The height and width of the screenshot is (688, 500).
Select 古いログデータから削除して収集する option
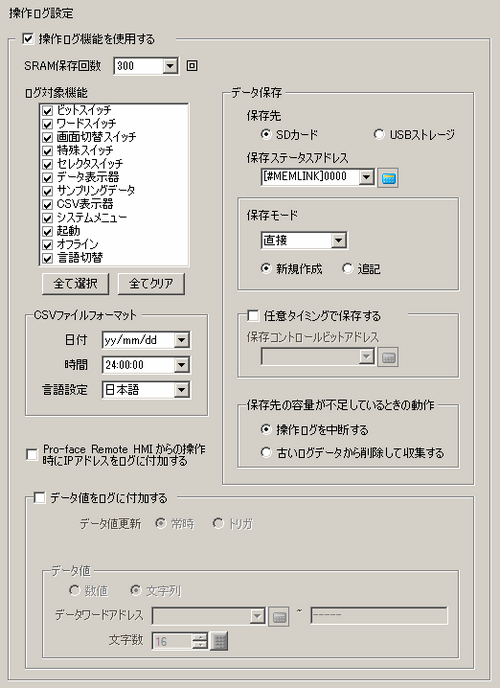tap(266, 452)
